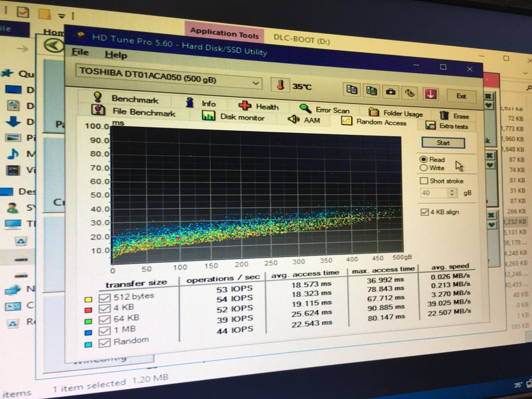
Task: Switch to the Health tab
Action: (259, 105)
